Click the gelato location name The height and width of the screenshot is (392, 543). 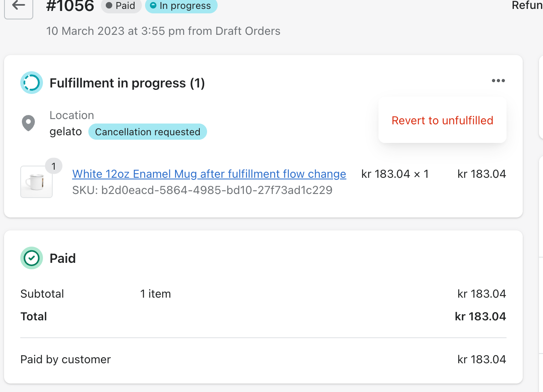(66, 132)
